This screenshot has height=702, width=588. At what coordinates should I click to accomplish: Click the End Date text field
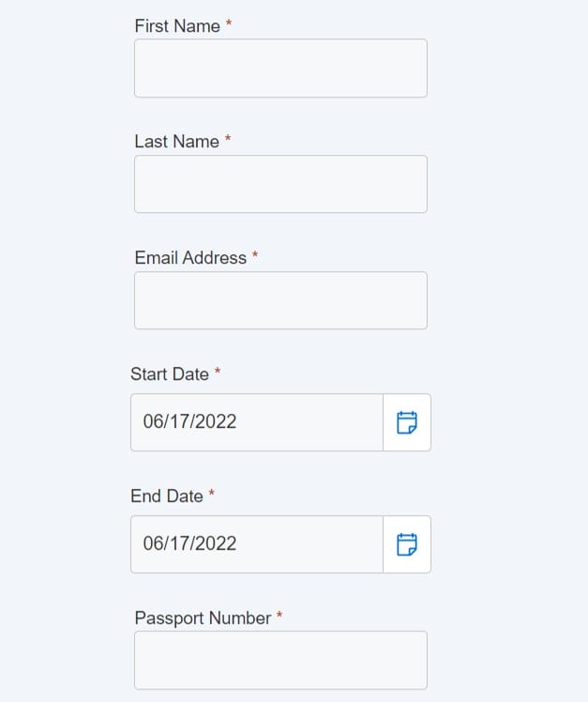coord(257,544)
